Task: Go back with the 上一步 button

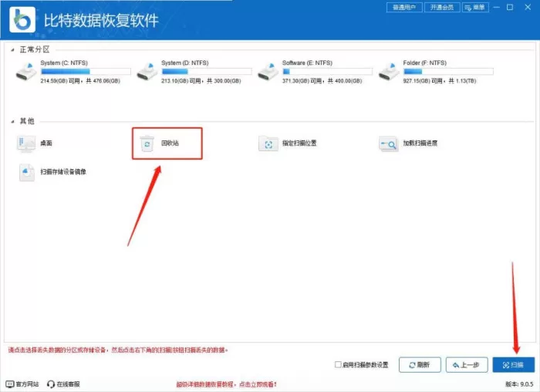Action: [x=467, y=365]
